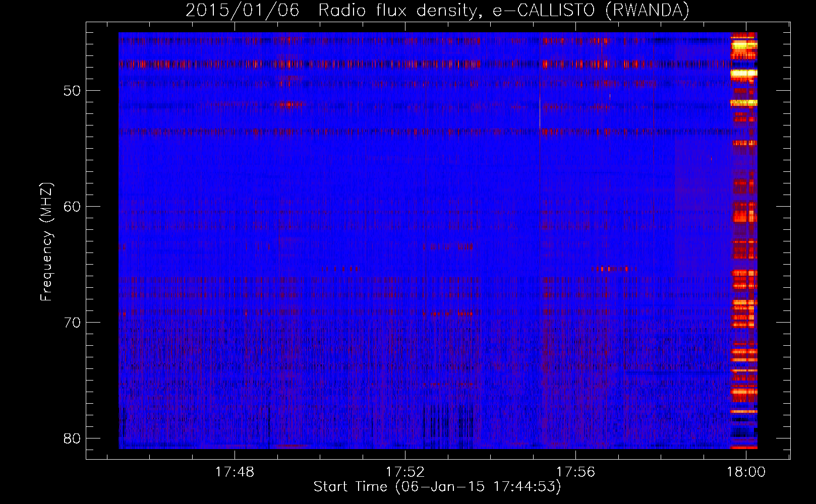Screen dimensions: 816x504
Task: Click the 17:48 time tick label
Action: click(x=235, y=472)
